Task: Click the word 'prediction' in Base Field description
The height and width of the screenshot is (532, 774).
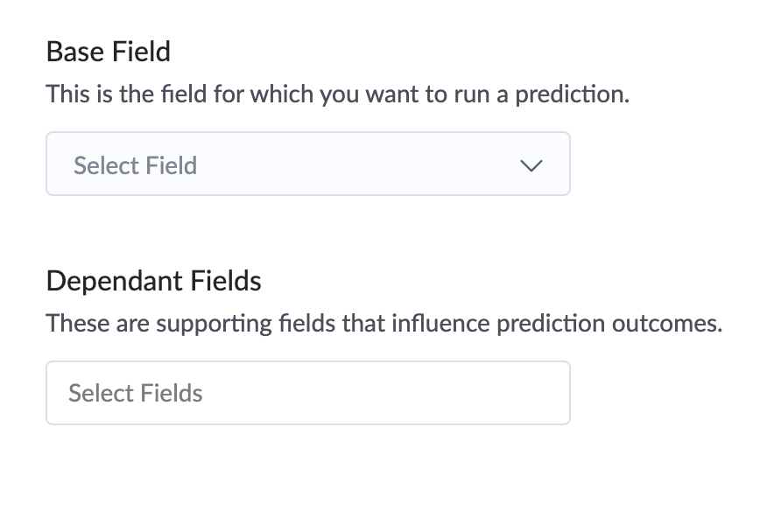Action: click(571, 94)
